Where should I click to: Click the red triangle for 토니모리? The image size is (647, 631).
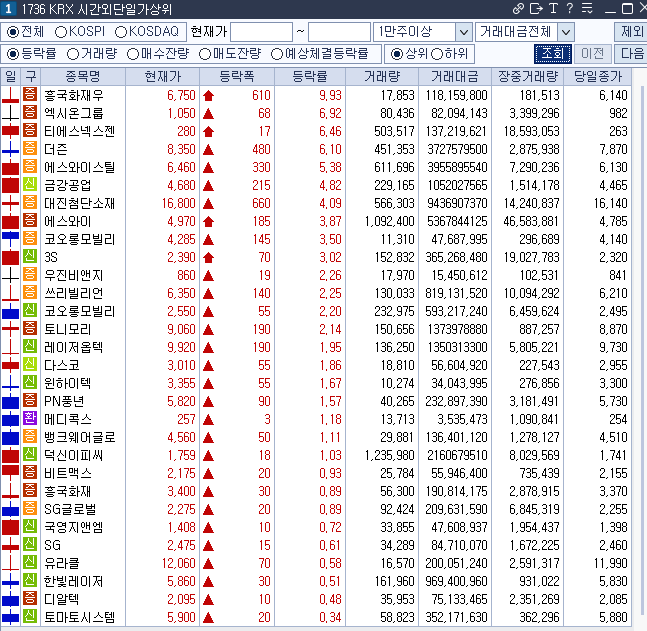(x=209, y=330)
